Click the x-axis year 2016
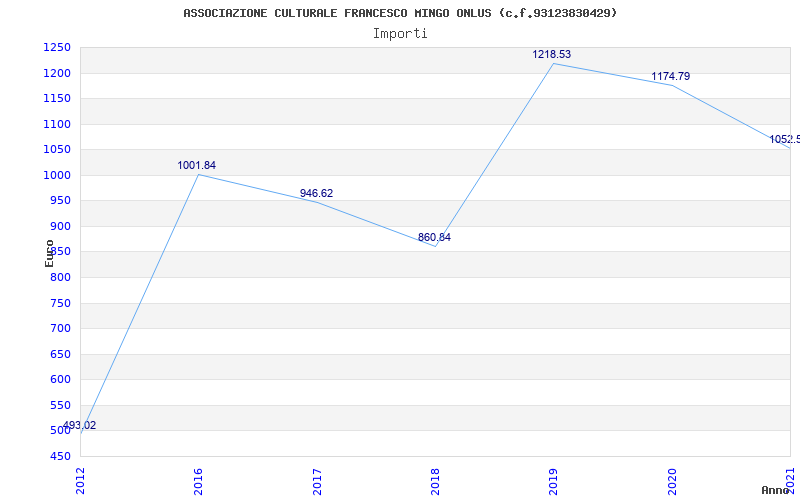This screenshot has width=800, height=500. click(198, 481)
